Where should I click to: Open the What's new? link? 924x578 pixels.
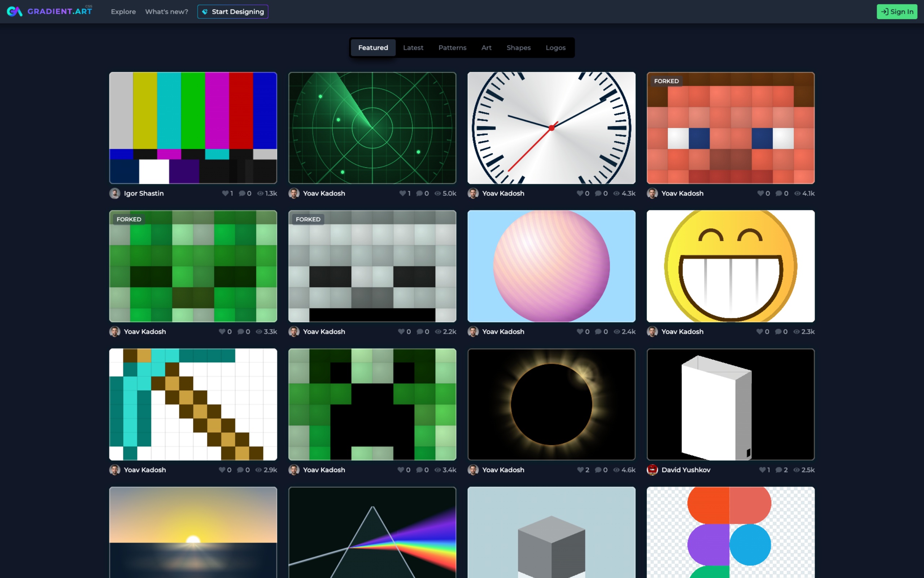tap(166, 12)
